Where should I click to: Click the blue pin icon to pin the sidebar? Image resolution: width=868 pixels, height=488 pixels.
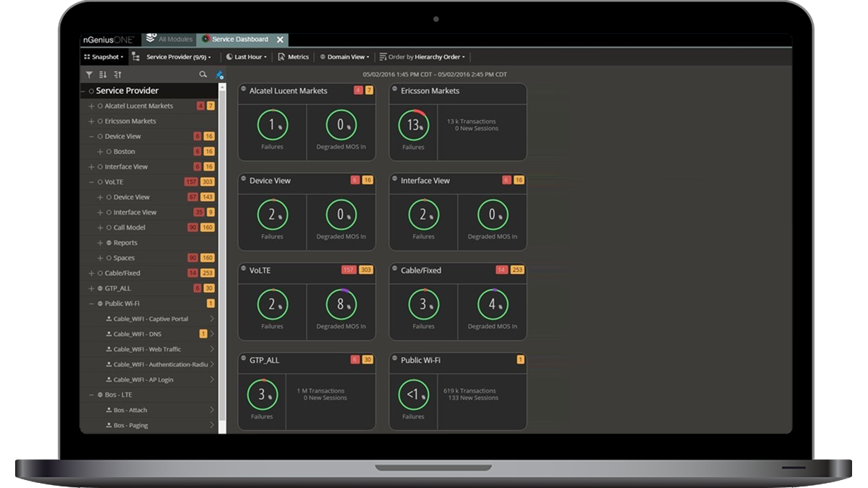[x=221, y=74]
